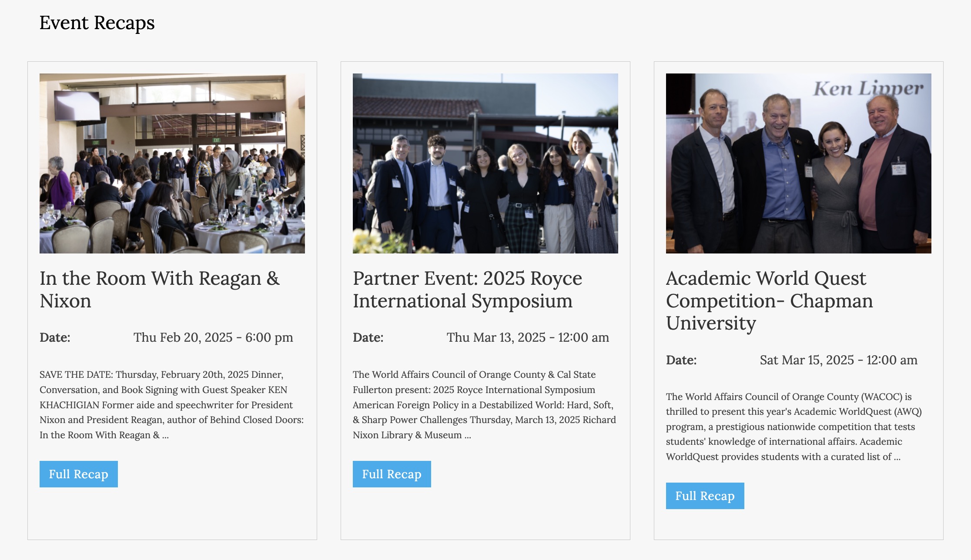Click date 'Sat Mar 15, 2025 - 12:00 am'
The height and width of the screenshot is (560, 971).
click(x=839, y=360)
